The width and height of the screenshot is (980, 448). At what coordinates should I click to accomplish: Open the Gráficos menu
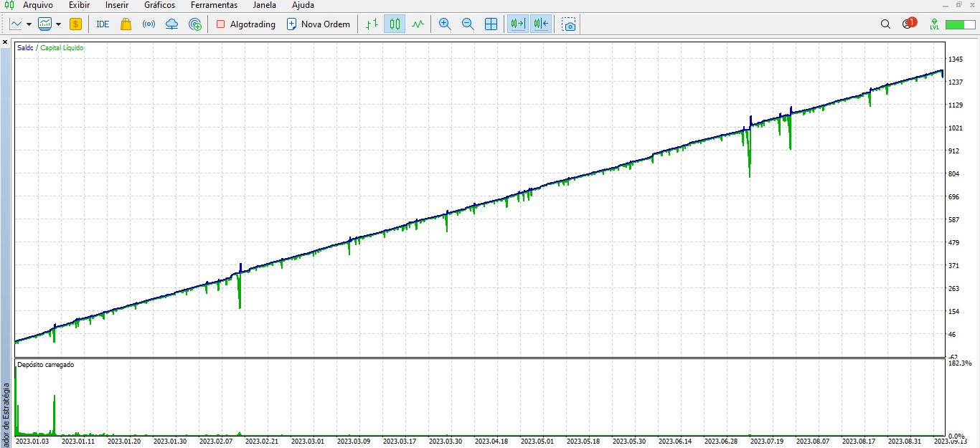[159, 5]
